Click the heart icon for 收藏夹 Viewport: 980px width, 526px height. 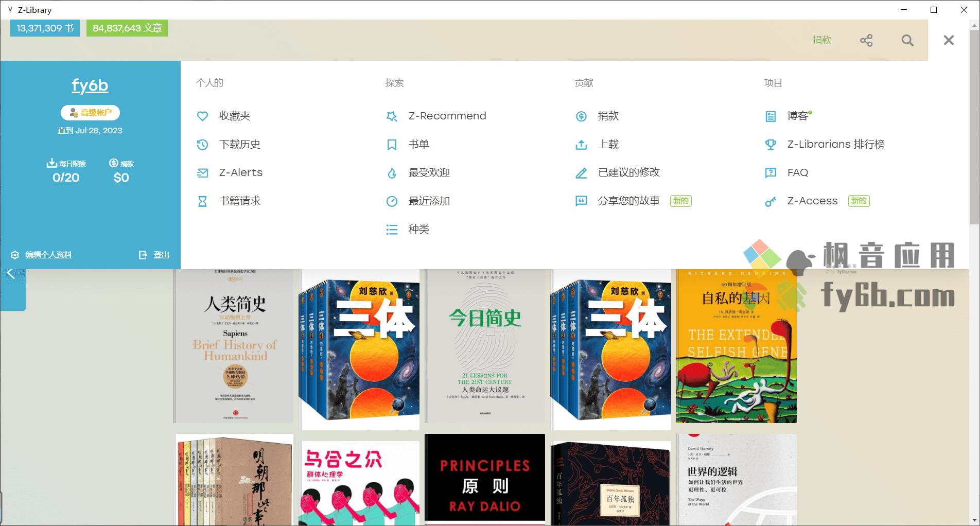tap(202, 116)
